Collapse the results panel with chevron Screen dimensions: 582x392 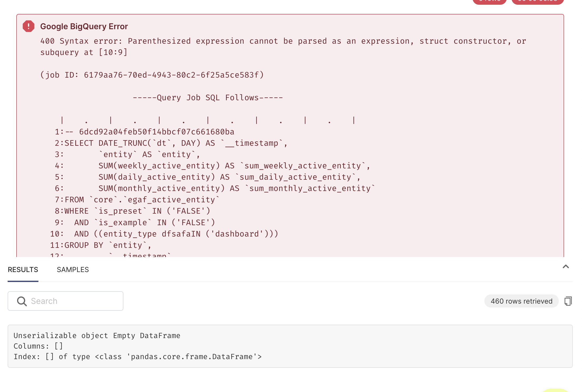[566, 267]
